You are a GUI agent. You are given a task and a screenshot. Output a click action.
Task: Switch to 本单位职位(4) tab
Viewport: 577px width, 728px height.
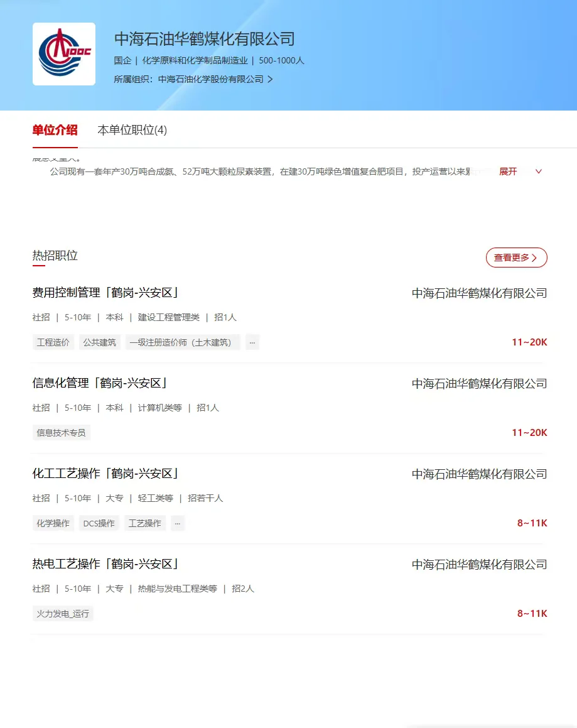point(132,130)
